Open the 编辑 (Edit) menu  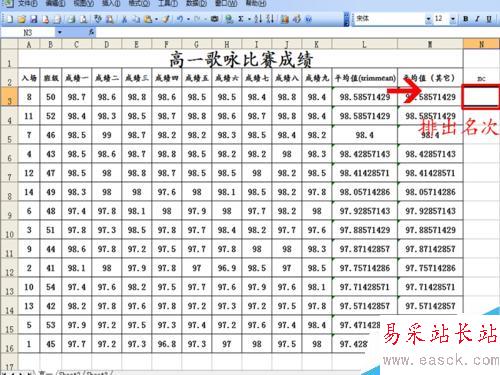pos(55,3)
